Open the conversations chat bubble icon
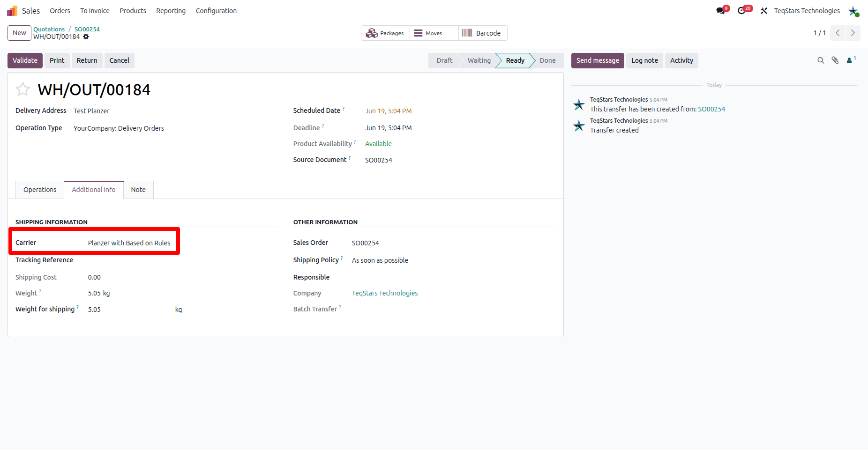 tap(721, 11)
